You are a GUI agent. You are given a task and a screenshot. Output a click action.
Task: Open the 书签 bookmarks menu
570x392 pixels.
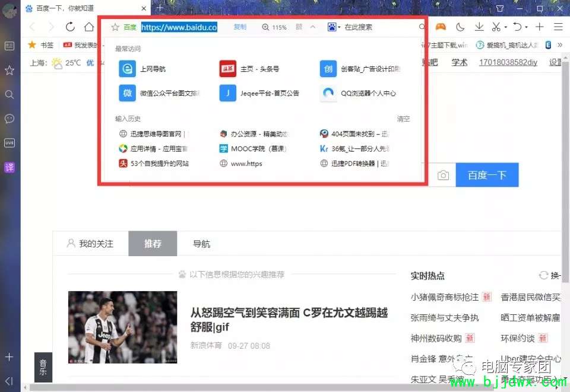[41, 44]
